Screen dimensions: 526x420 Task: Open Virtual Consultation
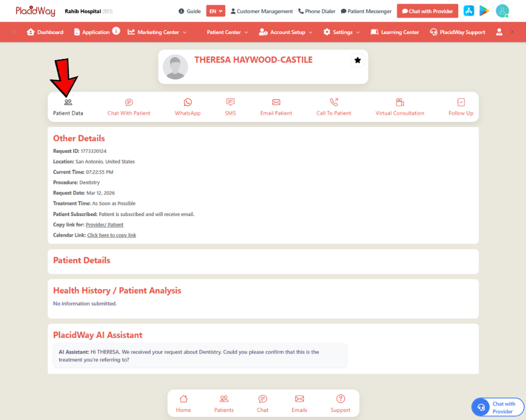(399, 106)
